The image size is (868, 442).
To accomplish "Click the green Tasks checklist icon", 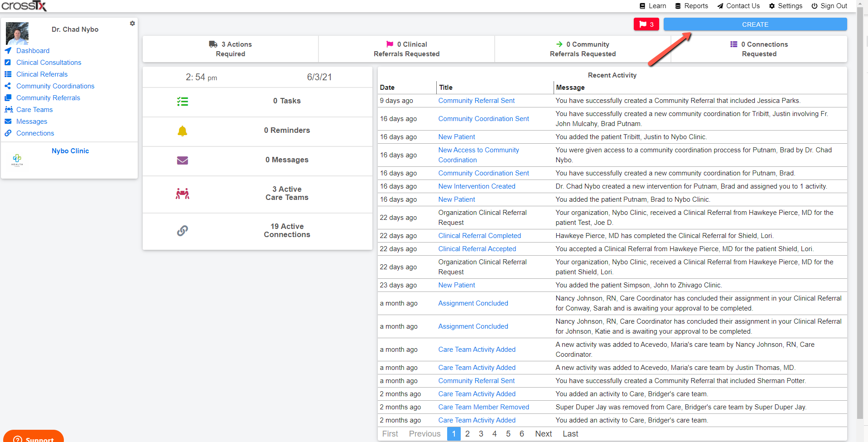I will 183,102.
